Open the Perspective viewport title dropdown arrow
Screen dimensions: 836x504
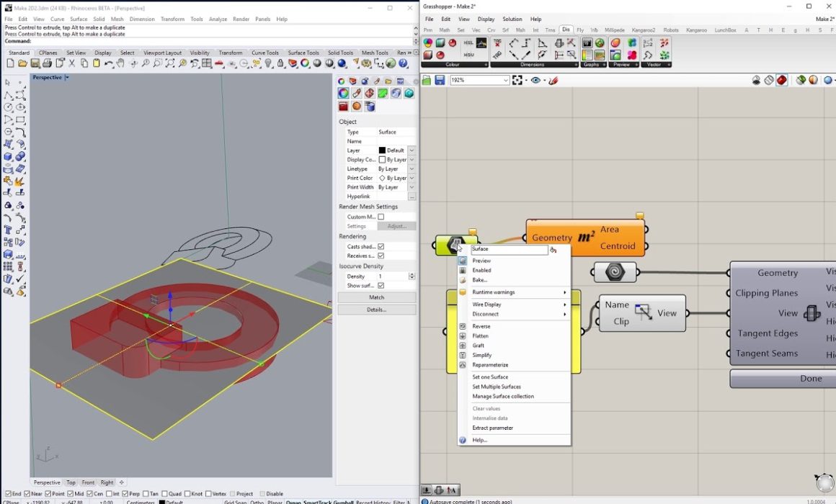point(67,78)
